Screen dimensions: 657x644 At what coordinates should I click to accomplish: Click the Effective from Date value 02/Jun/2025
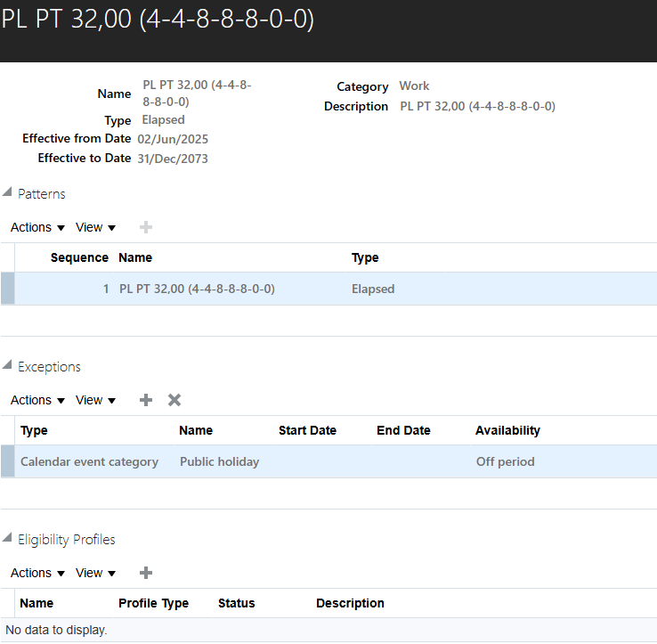click(173, 139)
